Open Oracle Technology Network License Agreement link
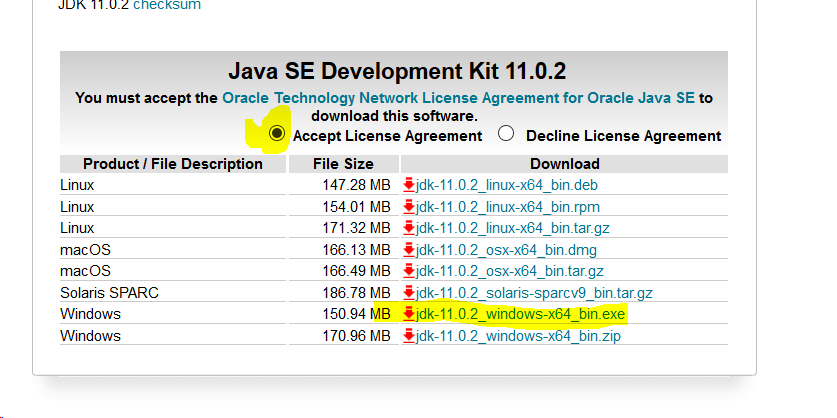837x418 pixels. tap(459, 98)
